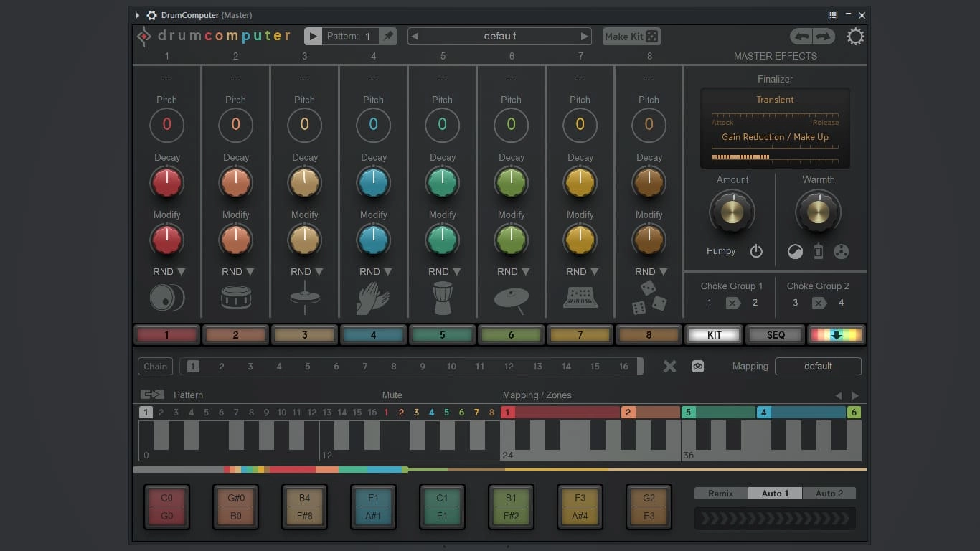
Task: Click the redo arrow icon
Action: click(x=823, y=37)
